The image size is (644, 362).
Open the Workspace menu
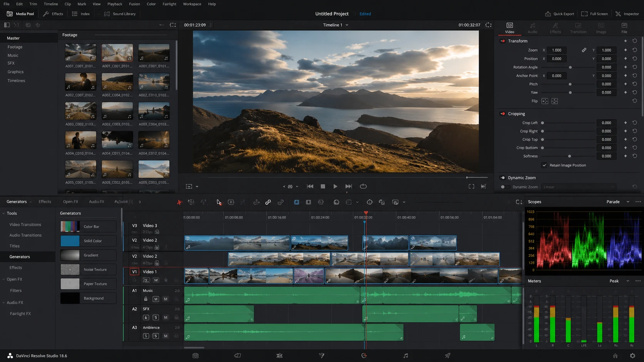point(192,4)
